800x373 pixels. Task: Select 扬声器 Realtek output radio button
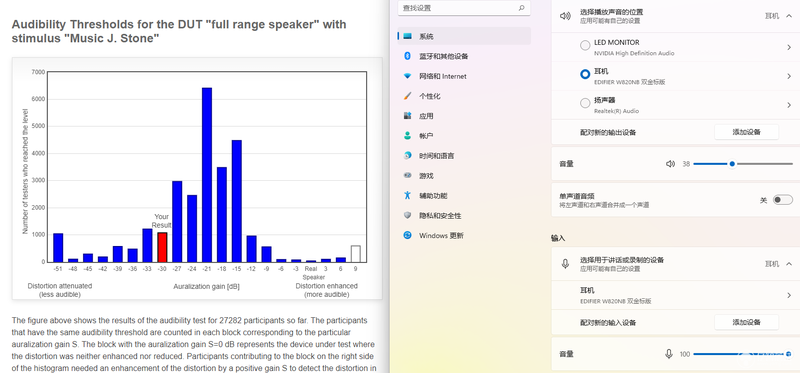(585, 104)
